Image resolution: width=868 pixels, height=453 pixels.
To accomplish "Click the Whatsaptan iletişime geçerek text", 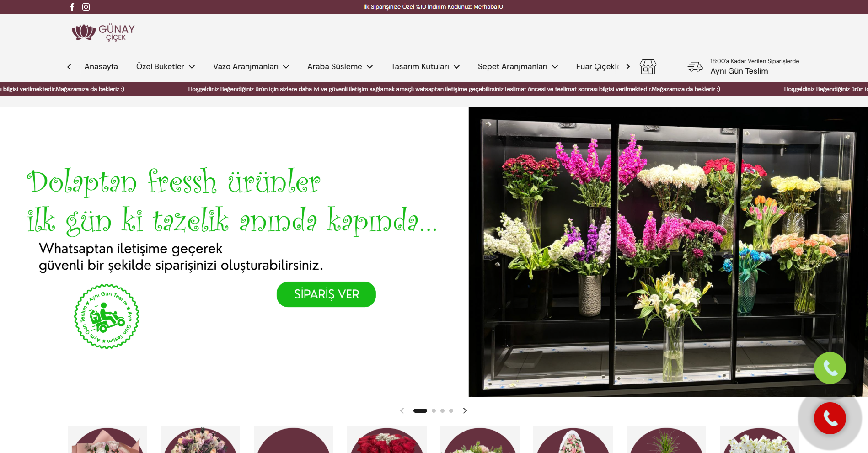I will tap(130, 248).
